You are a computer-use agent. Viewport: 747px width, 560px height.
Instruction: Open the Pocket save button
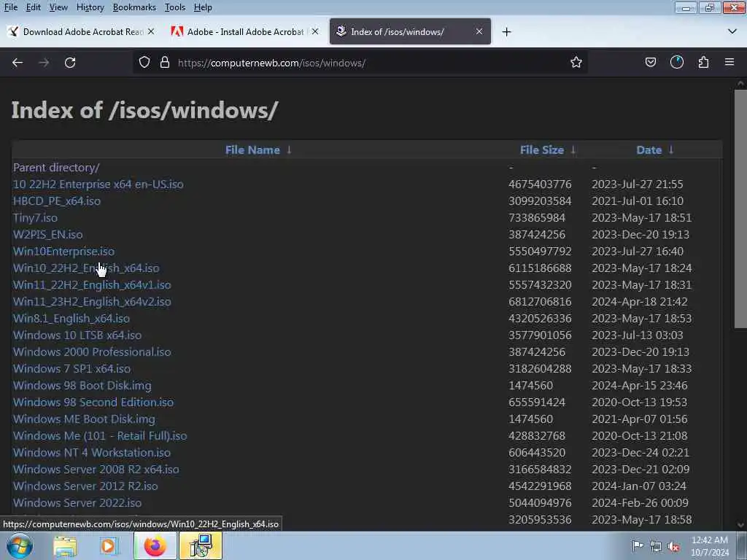[650, 63]
